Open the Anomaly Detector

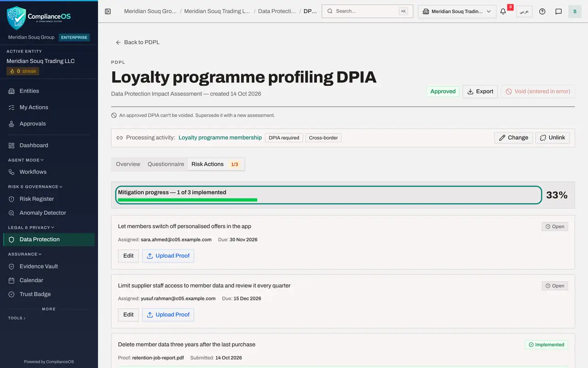tap(49, 213)
